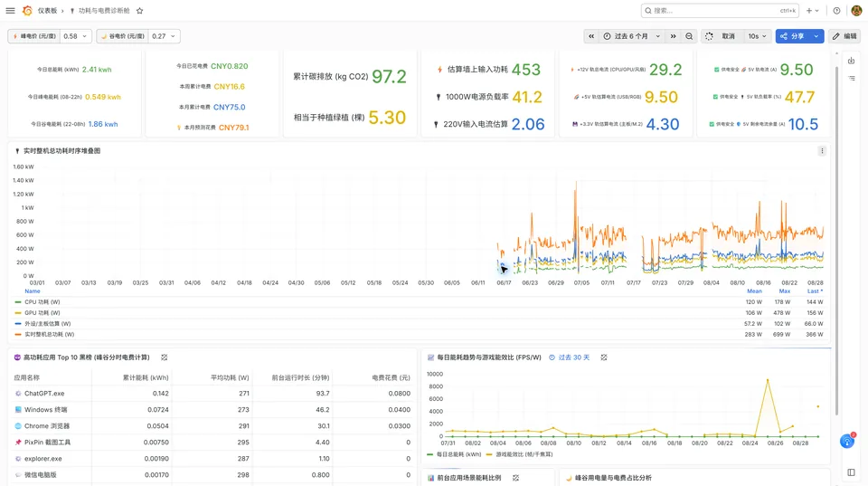
Task: Click the 过去 30 天 time override link
Action: 569,357
